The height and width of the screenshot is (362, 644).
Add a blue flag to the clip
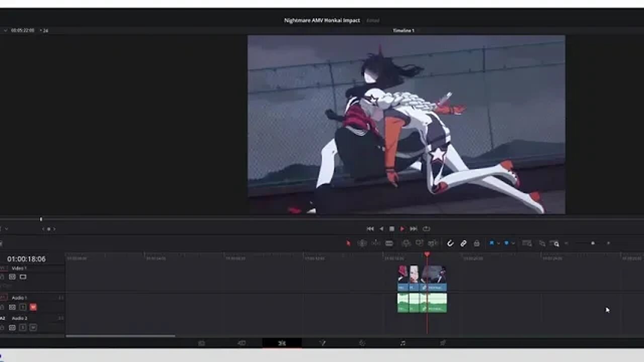492,243
